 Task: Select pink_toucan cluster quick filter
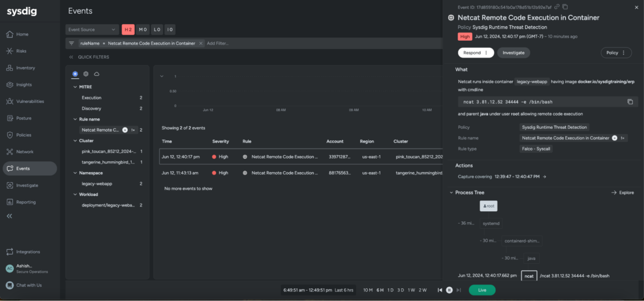tap(109, 151)
